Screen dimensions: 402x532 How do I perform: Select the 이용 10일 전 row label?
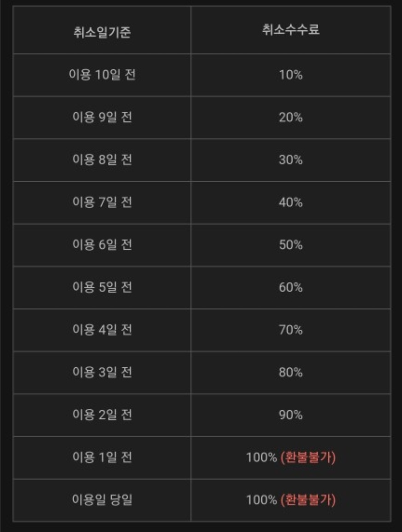click(x=102, y=74)
